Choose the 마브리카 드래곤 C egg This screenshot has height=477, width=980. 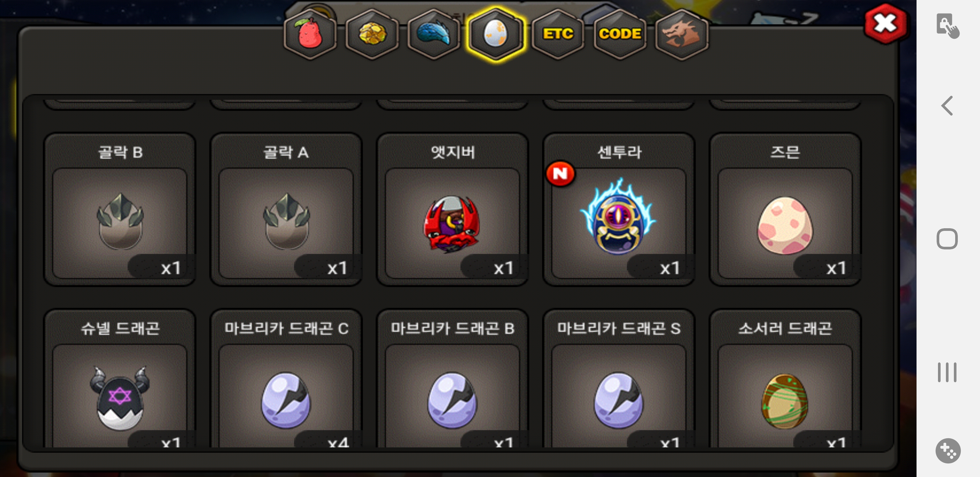286,379
